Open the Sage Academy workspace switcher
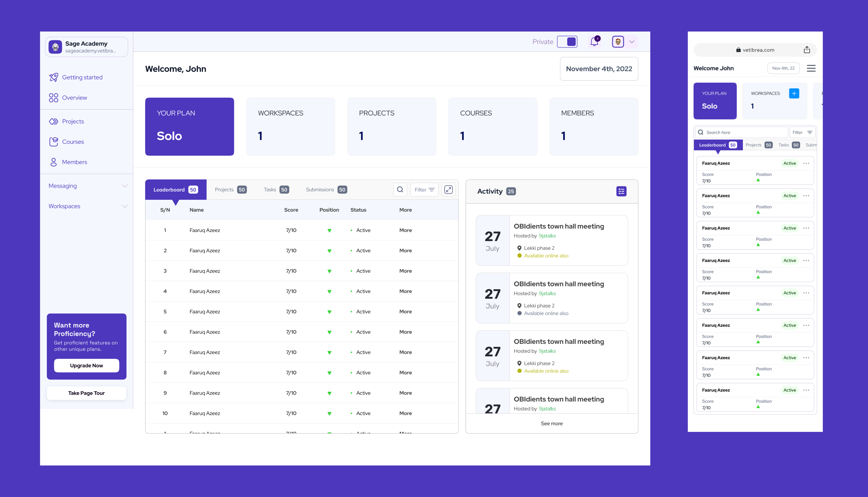868x497 pixels. pos(87,47)
